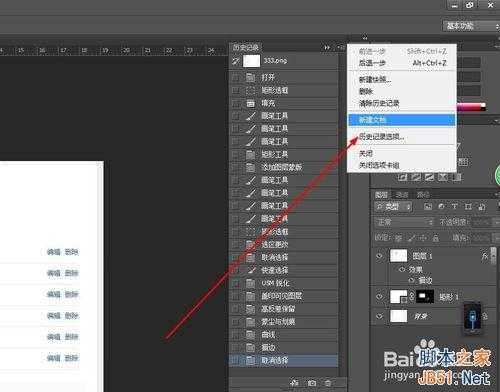This screenshot has height=392, width=500.
Task: Lock image pixels brush icon
Action: [x=412, y=238]
